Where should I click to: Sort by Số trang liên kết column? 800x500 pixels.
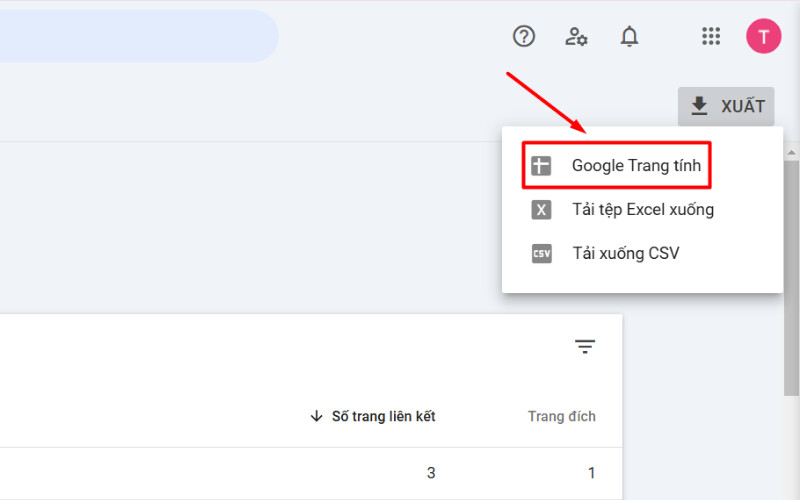[383, 416]
